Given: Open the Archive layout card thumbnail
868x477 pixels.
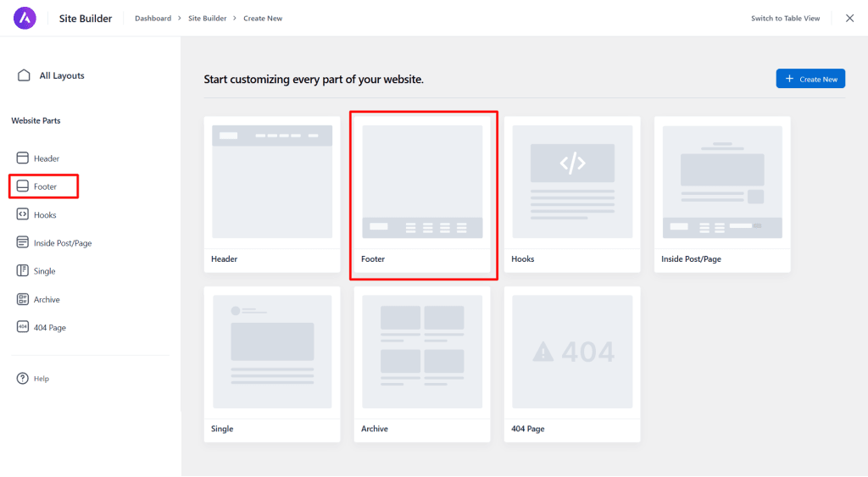Looking at the screenshot, I should 422,352.
